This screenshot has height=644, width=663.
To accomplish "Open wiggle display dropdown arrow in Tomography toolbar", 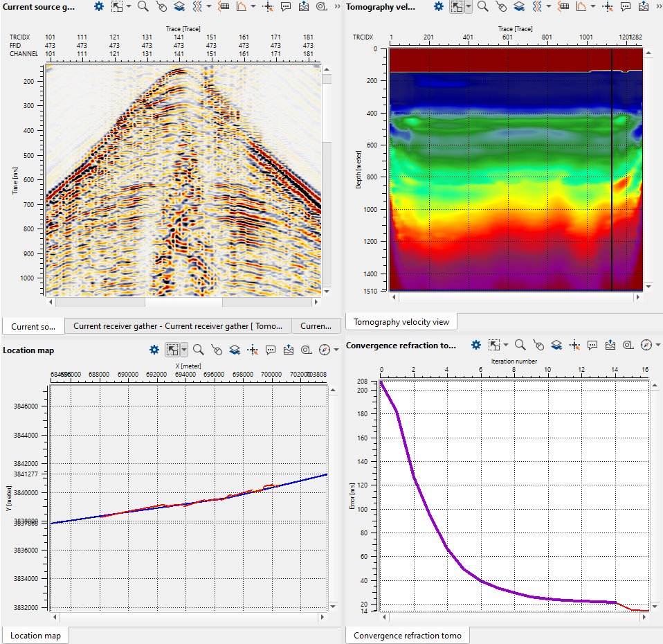I will [x=552, y=7].
